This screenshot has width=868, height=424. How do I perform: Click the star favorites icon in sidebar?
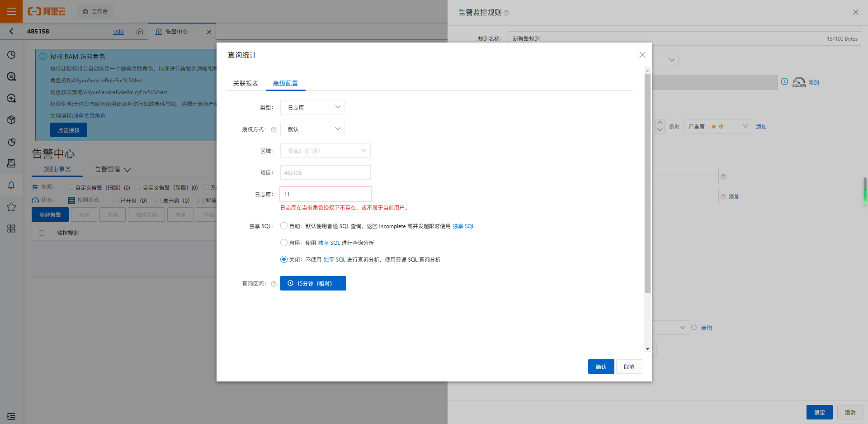point(11,207)
